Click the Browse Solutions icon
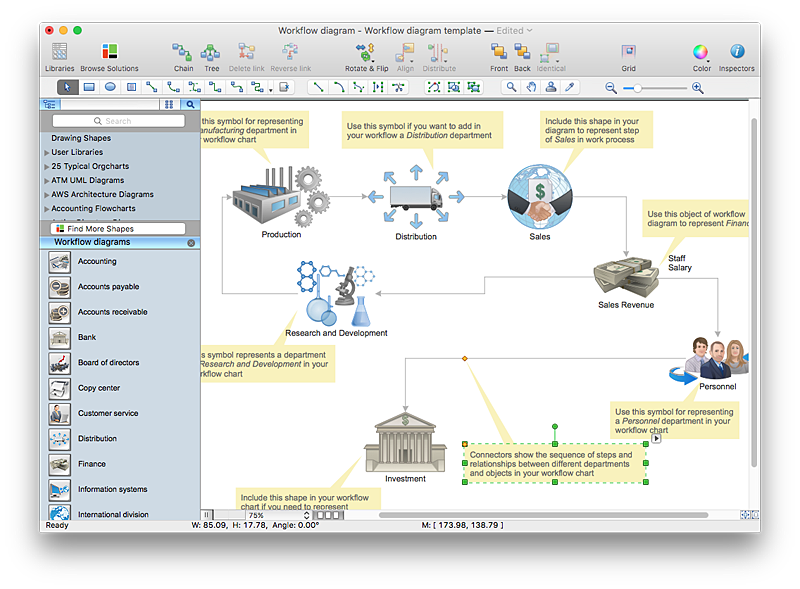The height and width of the screenshot is (589, 800). point(109,53)
